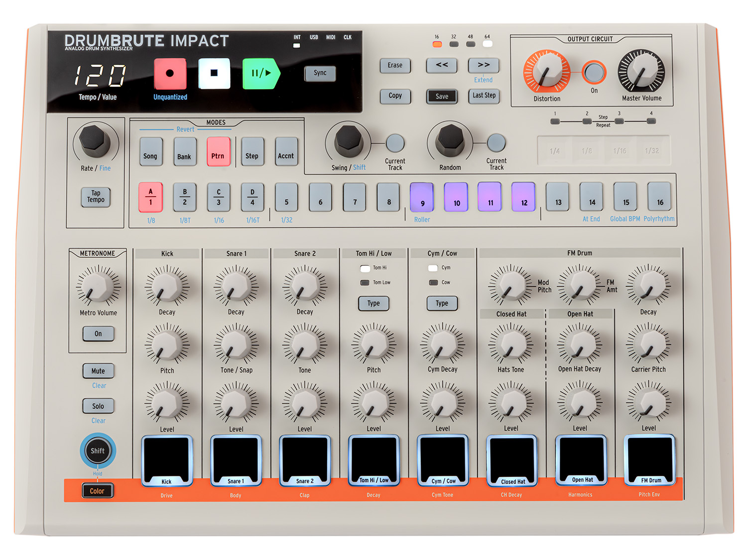Select step button A 1
This screenshot has width=747, height=560.
(x=150, y=197)
